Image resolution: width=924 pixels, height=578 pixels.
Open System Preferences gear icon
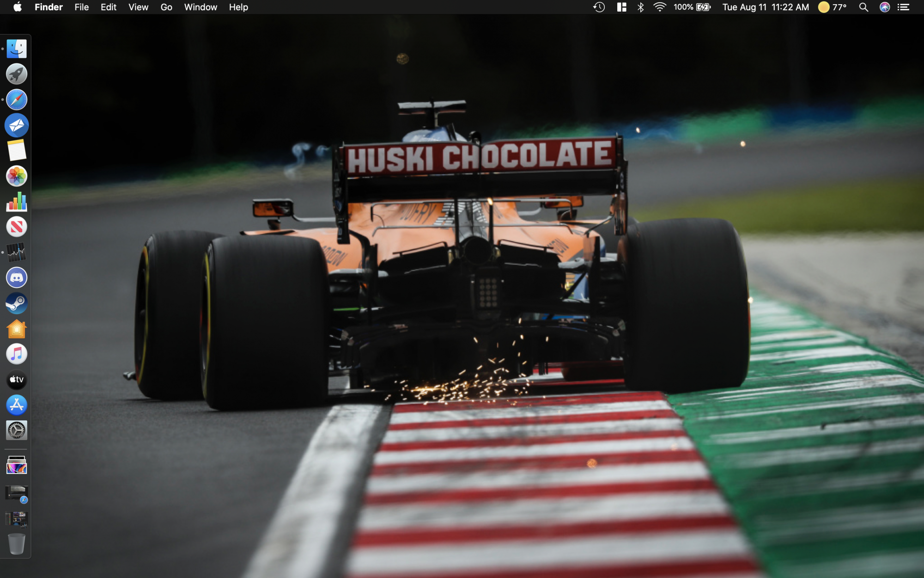[17, 430]
